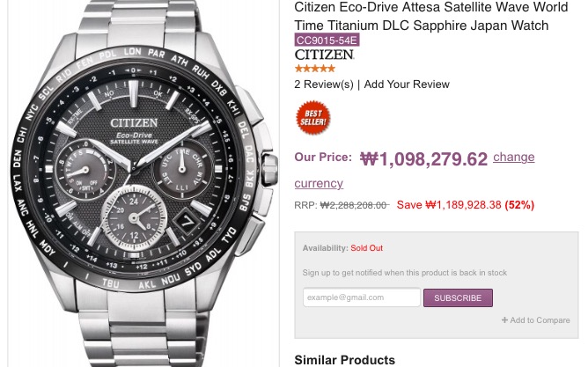Click the orange star rating icons
This screenshot has width=588, height=367.
tap(314, 69)
